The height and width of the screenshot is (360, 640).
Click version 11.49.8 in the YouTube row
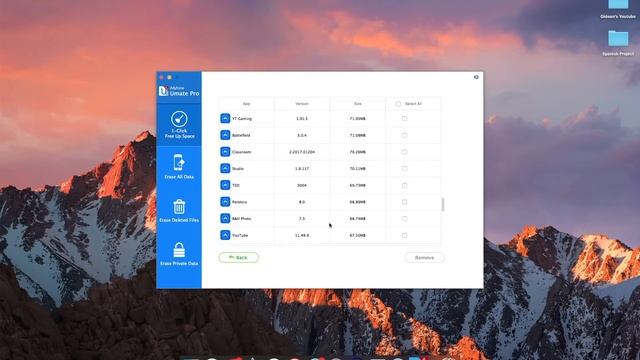pyautogui.click(x=302, y=236)
